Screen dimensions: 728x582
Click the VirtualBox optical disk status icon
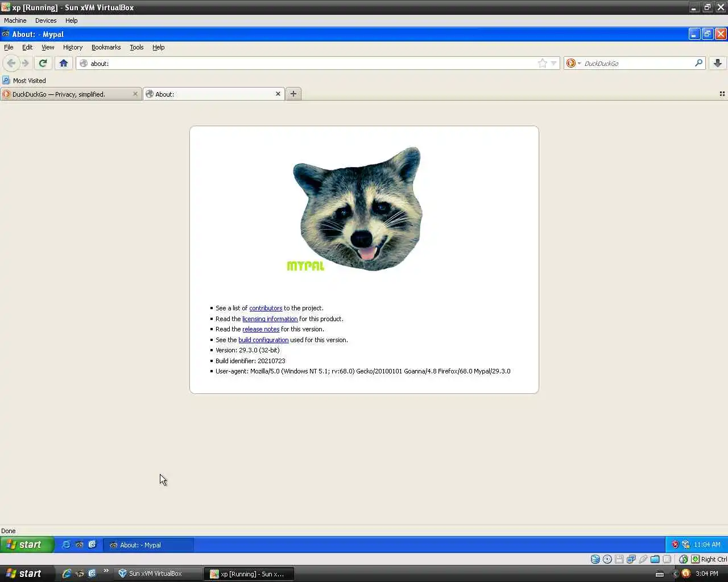coord(607,559)
